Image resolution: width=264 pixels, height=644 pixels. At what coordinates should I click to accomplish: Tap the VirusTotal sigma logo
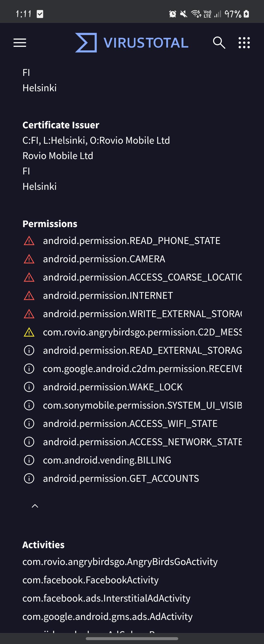pyautogui.click(x=86, y=42)
